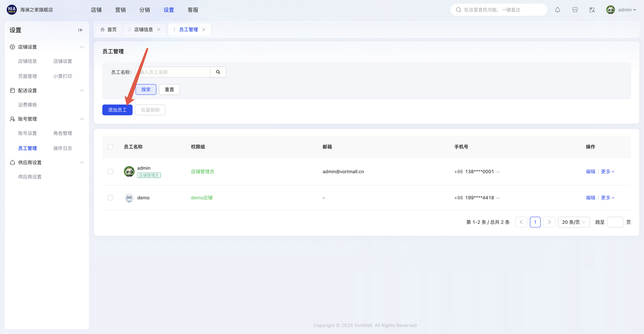This screenshot has height=334, width=644.
Task: Select the demo employee row checkbox
Action: coord(110,198)
